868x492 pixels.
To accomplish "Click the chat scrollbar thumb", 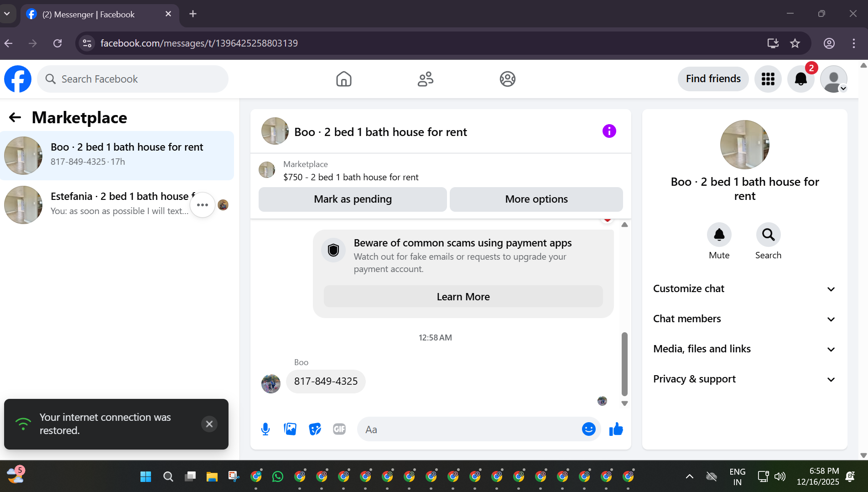I will 624,364.
